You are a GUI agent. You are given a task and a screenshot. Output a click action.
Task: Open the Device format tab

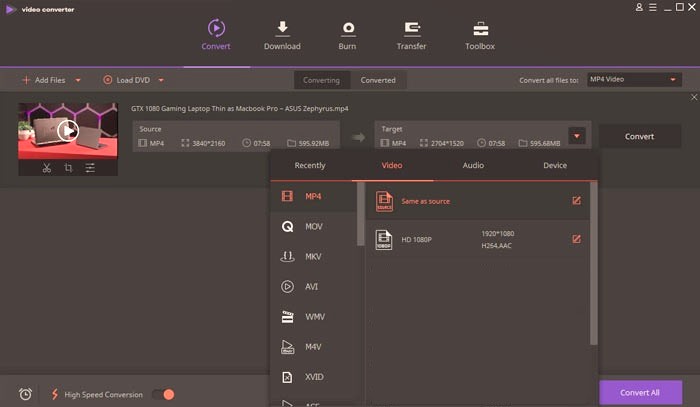pyautogui.click(x=555, y=165)
